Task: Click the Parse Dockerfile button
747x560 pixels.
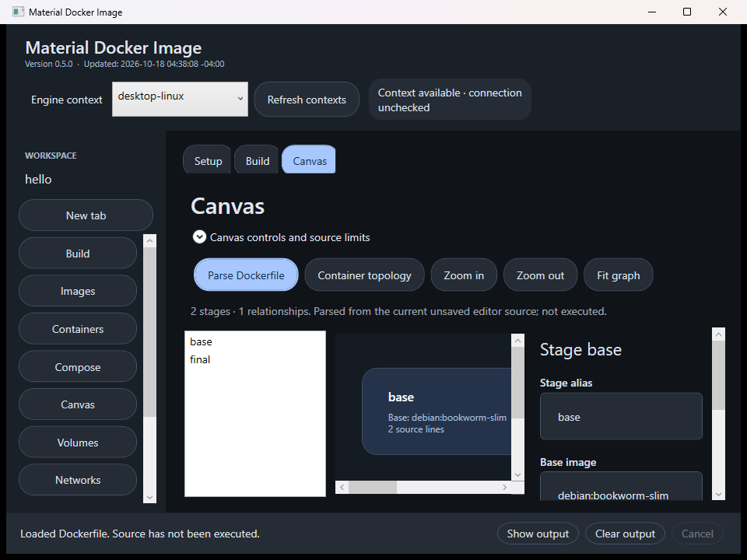Action: click(x=246, y=275)
